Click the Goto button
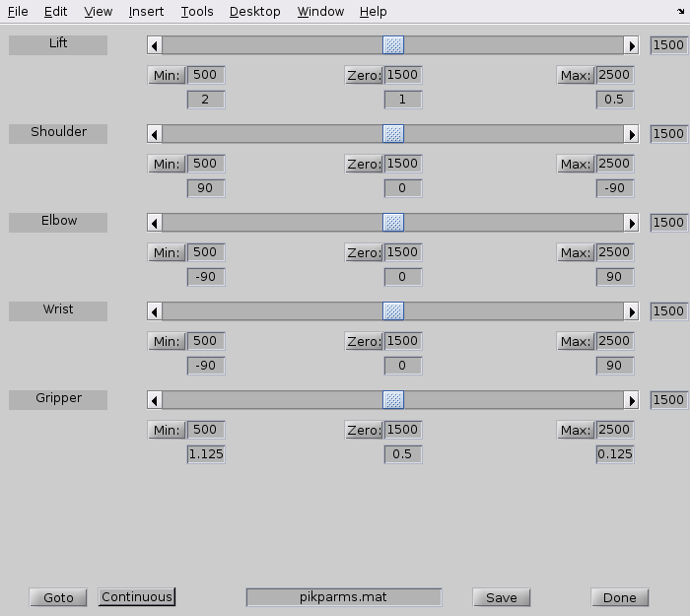 (58, 597)
